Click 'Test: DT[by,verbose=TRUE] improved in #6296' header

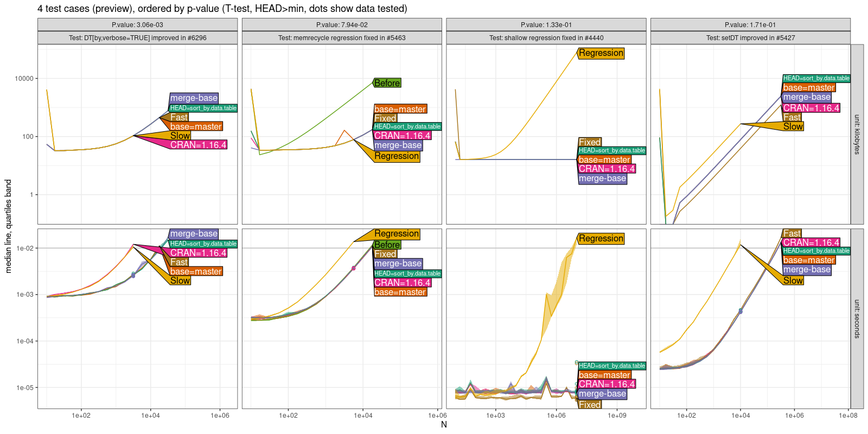[137, 38]
